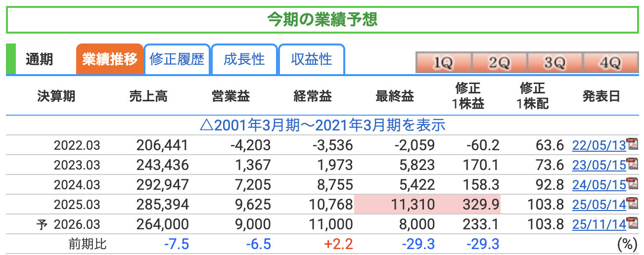Select the 通期 full-year view
Screen dimensions: 644x255
[40, 60]
